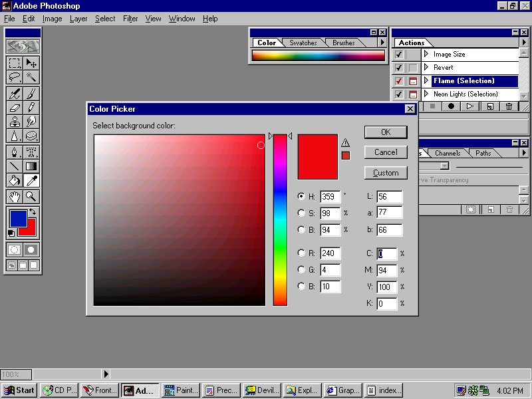Expand the Image Size action
The height and width of the screenshot is (399, 532).
click(426, 54)
